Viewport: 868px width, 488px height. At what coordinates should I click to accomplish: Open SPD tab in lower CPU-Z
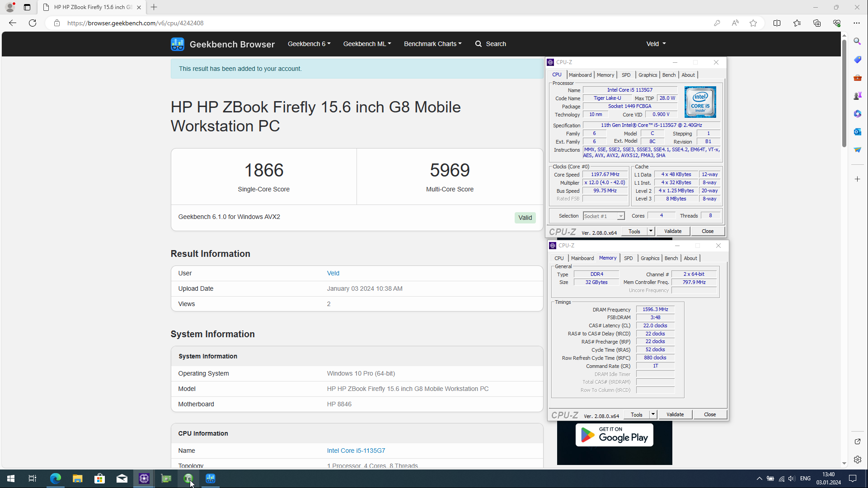tap(628, 258)
